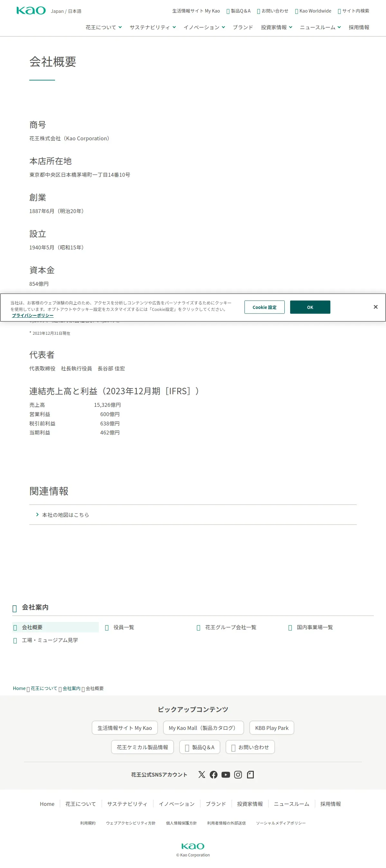Expand the イノベーション menu

204,27
